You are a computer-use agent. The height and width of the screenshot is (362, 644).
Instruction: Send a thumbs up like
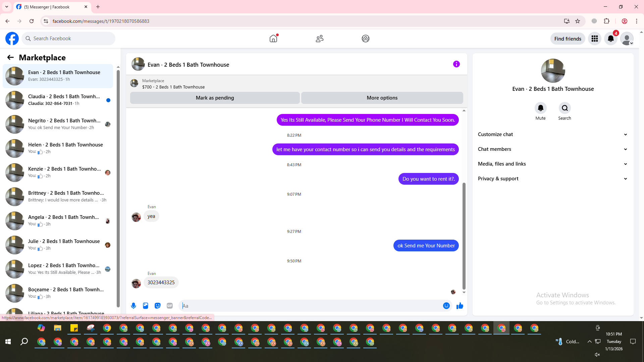460,306
